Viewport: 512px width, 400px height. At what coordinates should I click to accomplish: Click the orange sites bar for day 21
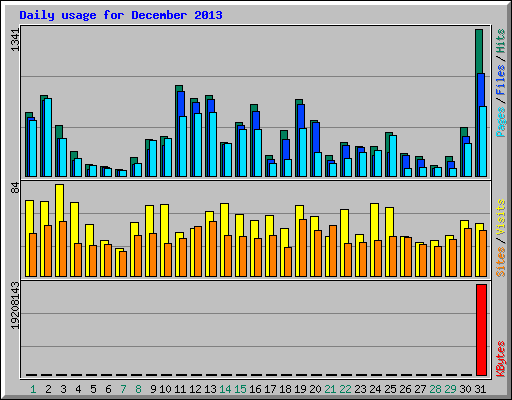[x=333, y=251]
